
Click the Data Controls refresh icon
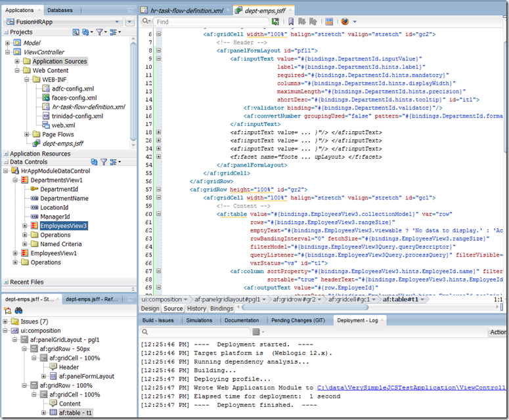tap(95, 161)
